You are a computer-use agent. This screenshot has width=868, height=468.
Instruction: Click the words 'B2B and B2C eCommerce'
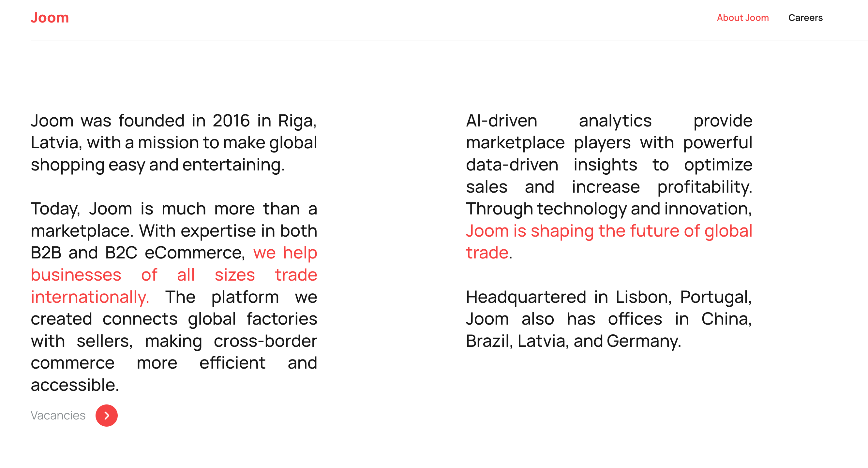pyautogui.click(x=137, y=253)
